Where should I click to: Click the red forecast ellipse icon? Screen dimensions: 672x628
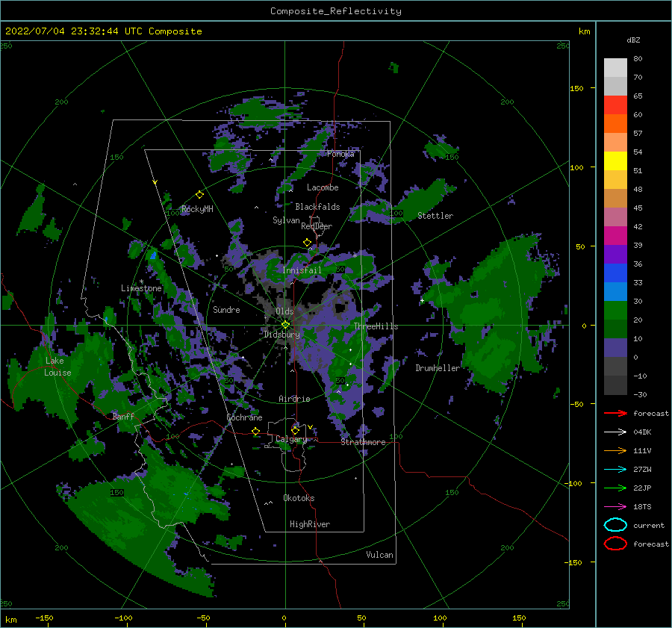coord(615,544)
